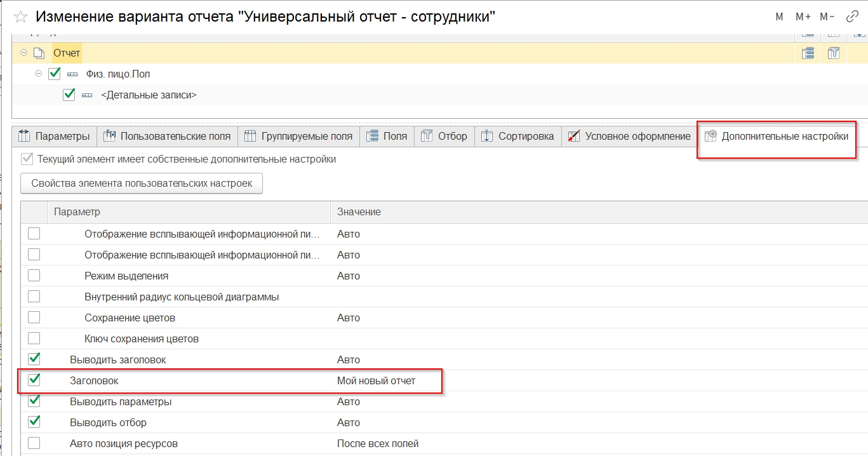Click the M memory button in the title bar
The image size is (868, 456).
click(x=779, y=17)
